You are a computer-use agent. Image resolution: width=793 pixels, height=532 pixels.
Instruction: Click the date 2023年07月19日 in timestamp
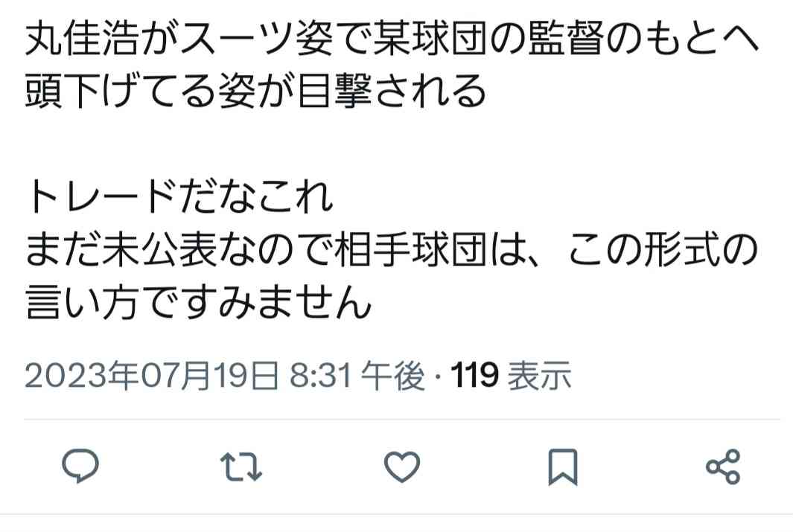[151, 376]
